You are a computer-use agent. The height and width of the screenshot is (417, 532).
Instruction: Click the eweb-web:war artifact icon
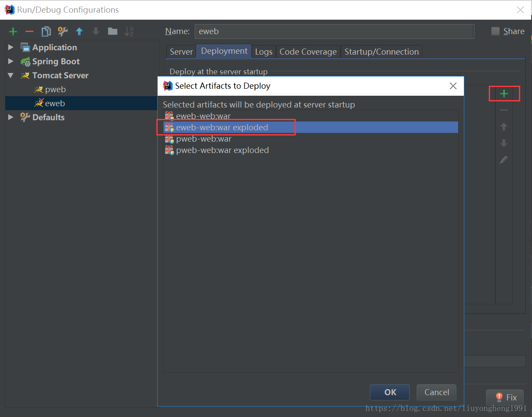pyautogui.click(x=169, y=116)
